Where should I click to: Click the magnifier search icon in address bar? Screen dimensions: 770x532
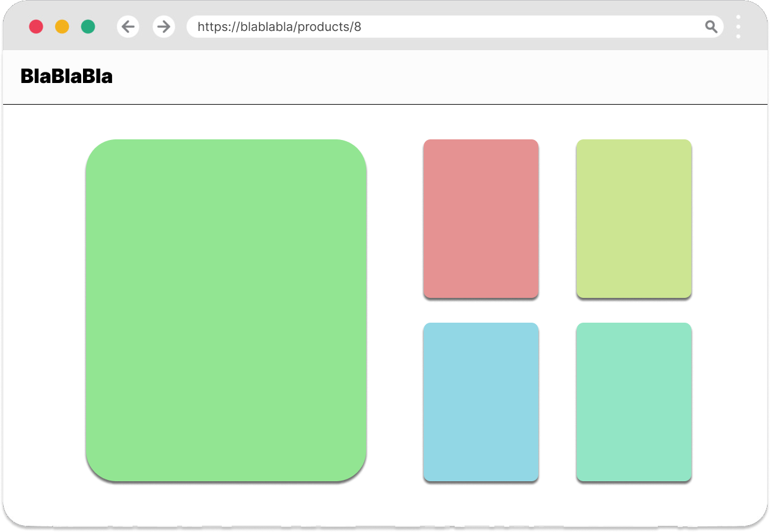coord(711,27)
